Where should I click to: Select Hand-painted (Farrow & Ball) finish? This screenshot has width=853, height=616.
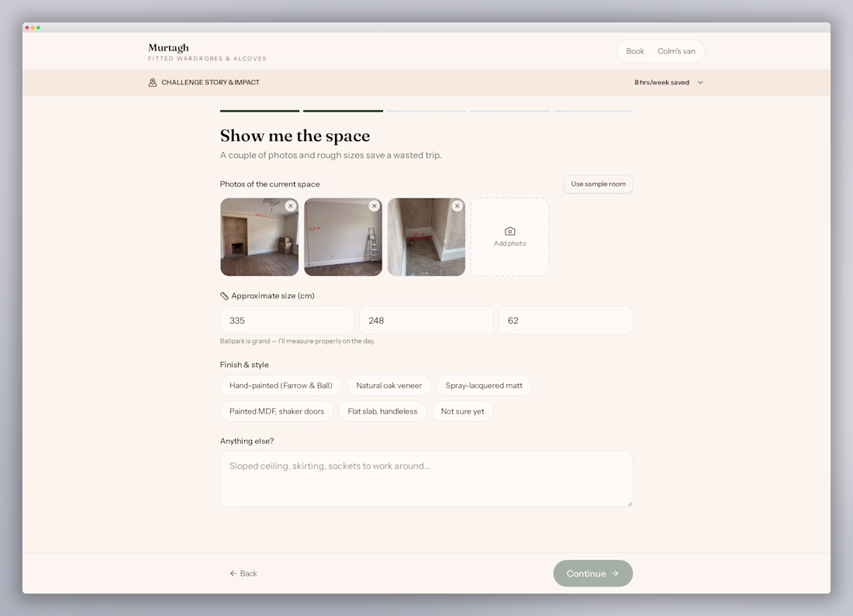tap(281, 385)
